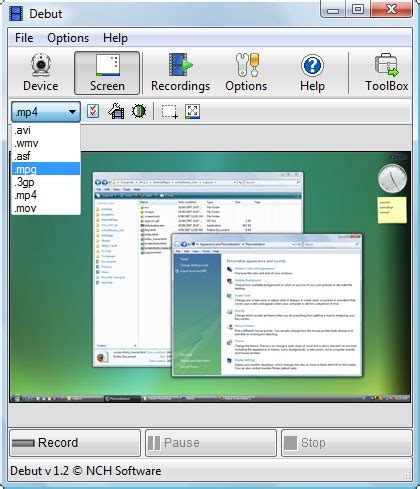420x489 pixels.
Task: Click the Debut film icon in title bar
Action: pos(16,13)
